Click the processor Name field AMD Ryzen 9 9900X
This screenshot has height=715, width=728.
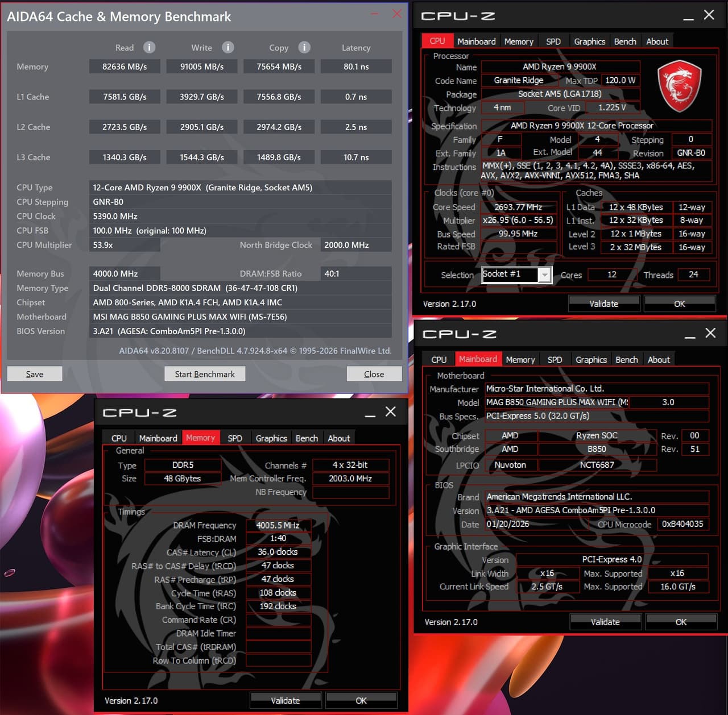coord(560,67)
